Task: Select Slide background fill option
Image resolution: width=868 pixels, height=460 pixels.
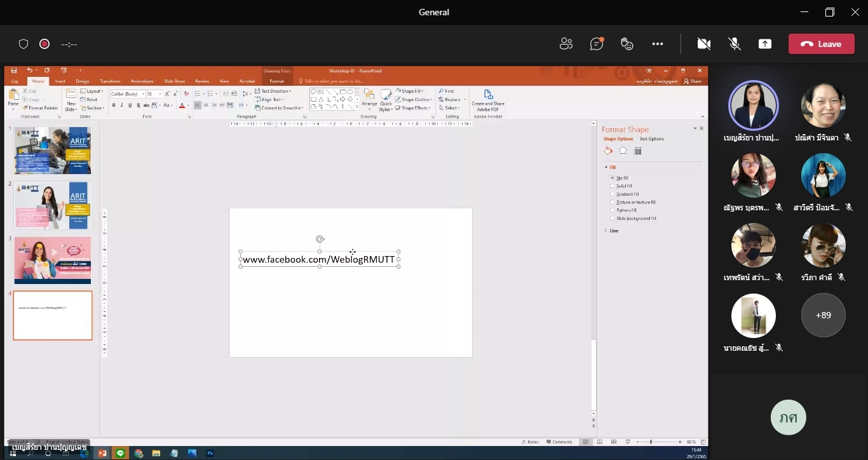Action: 633,219
